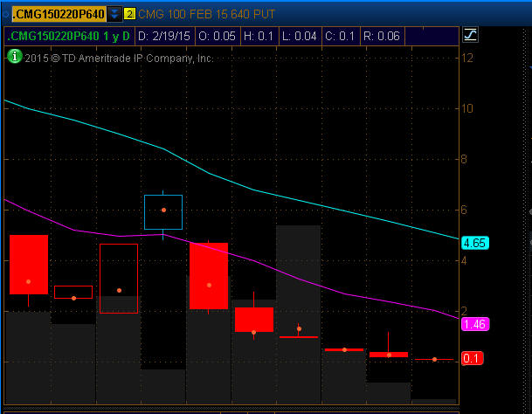Click the blue hollow candlestick

point(163,212)
